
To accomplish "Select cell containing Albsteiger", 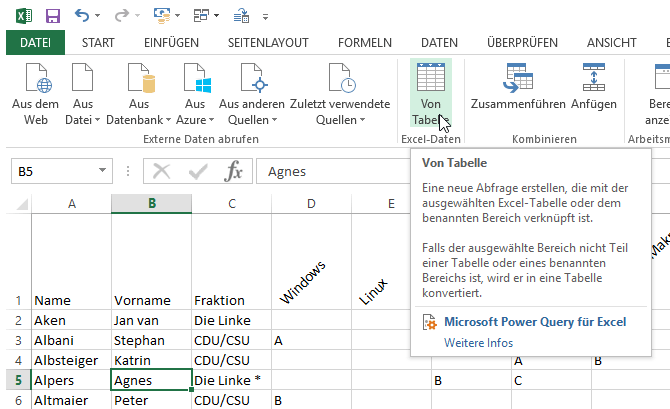I will tap(71, 360).
